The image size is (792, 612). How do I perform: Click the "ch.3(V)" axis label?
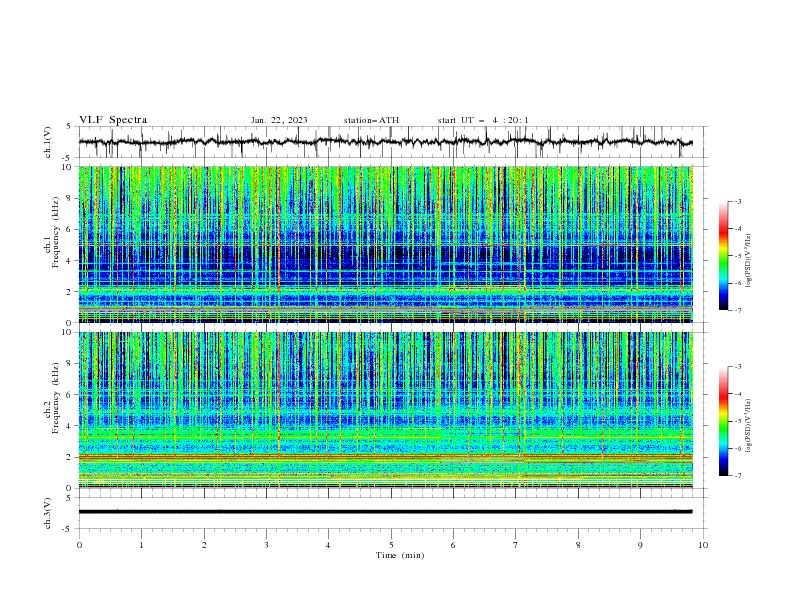point(48,513)
